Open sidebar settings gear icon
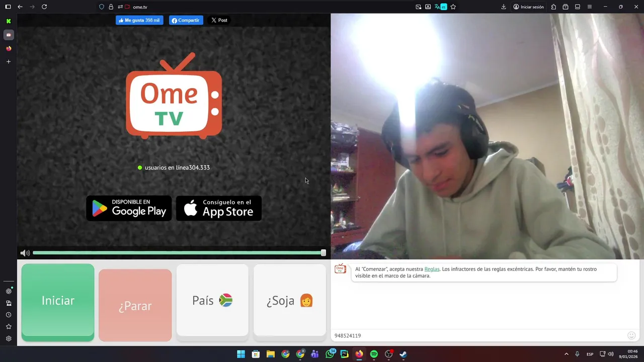This screenshot has height=362, width=644. (x=9, y=339)
